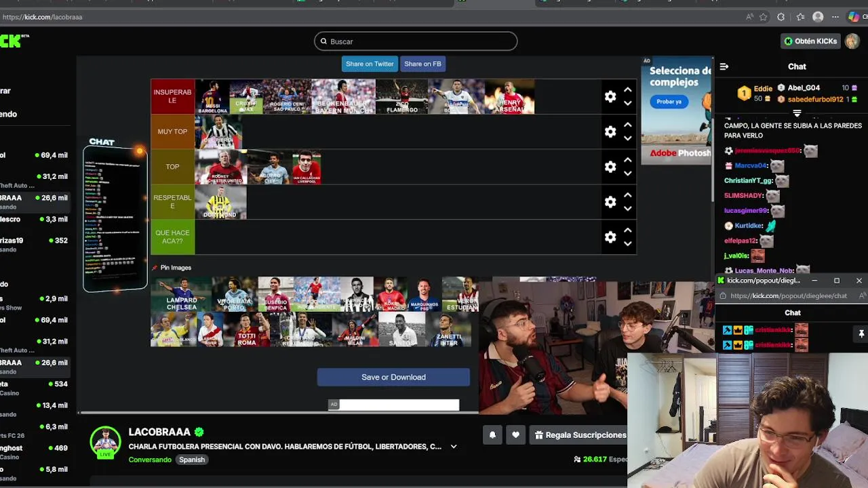Open LACOBRAAA channel avatar
Viewport: 868px width, 488px height.
[x=105, y=442]
